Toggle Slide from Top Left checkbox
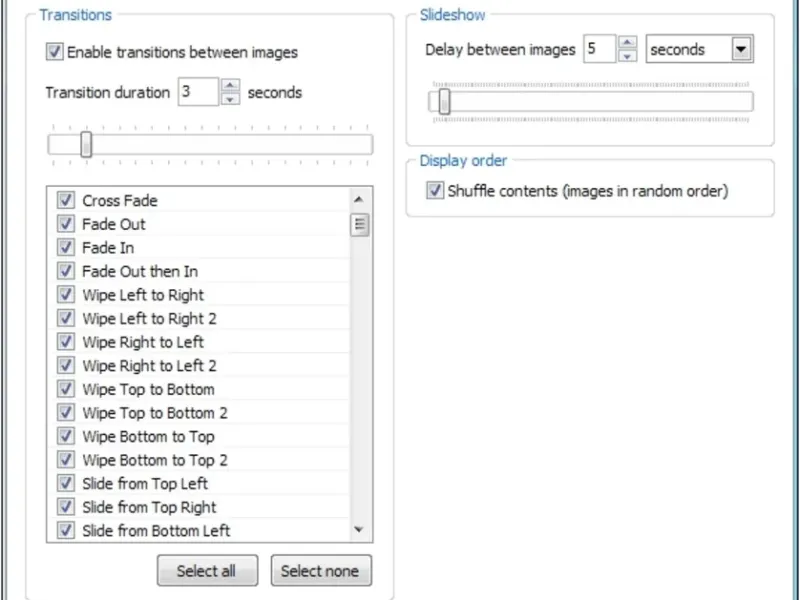Screen dimensions: 800x600 point(66,484)
